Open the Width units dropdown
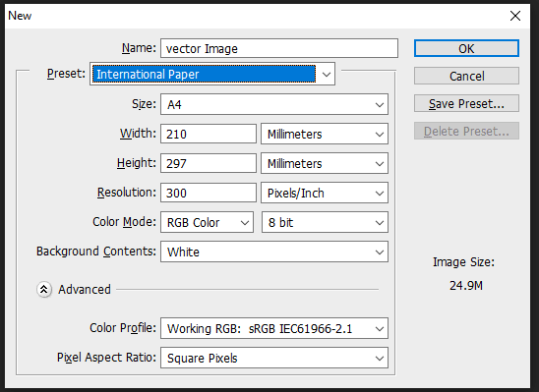Viewport: 539px width, 392px height. [325, 134]
